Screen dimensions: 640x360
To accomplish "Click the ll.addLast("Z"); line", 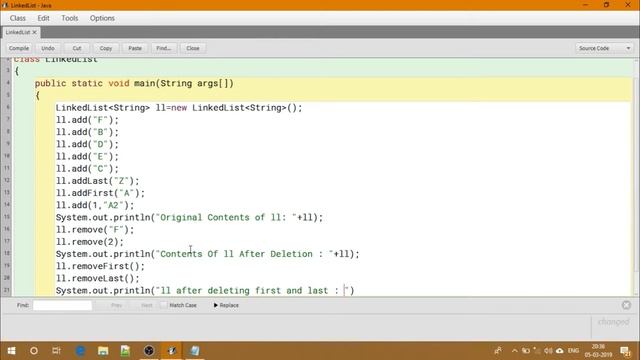I will coord(98,181).
